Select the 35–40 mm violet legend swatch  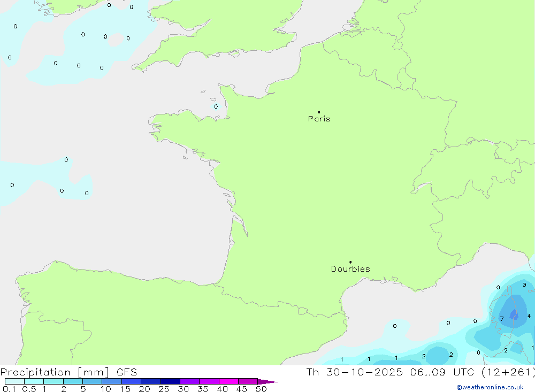tap(209, 381)
